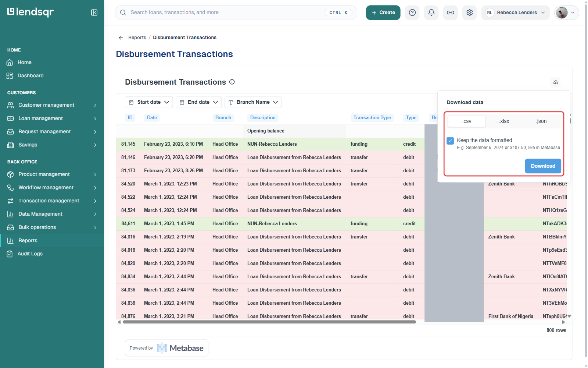This screenshot has height=368, width=588.
Task: Open the End date filter dropdown
Action: [199, 102]
